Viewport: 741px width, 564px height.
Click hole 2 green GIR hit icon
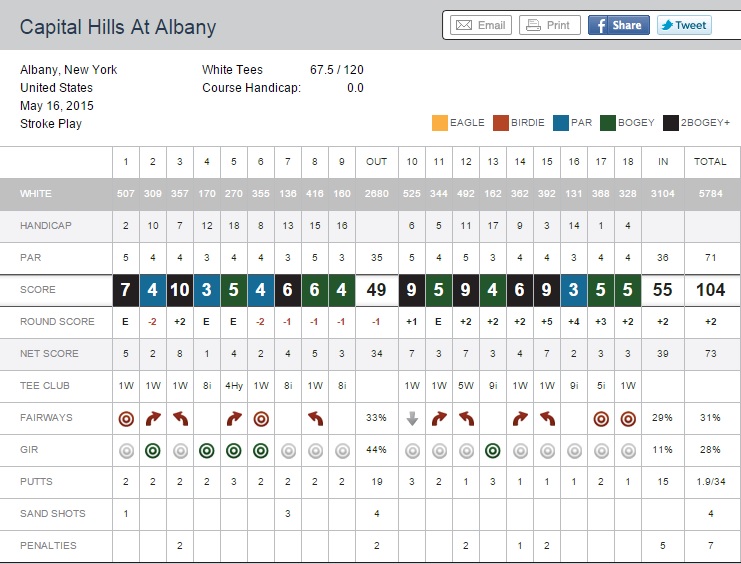[x=153, y=451]
